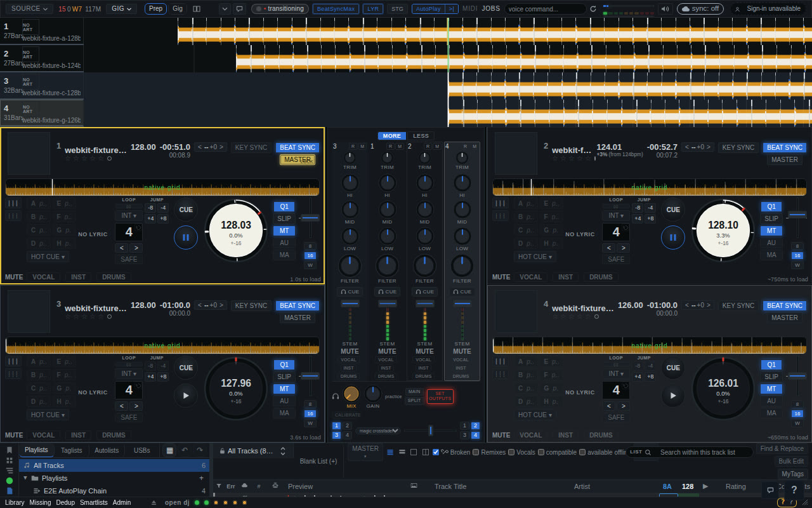
Task: Toggle Broken filter checkbox
Action: [x=436, y=452]
